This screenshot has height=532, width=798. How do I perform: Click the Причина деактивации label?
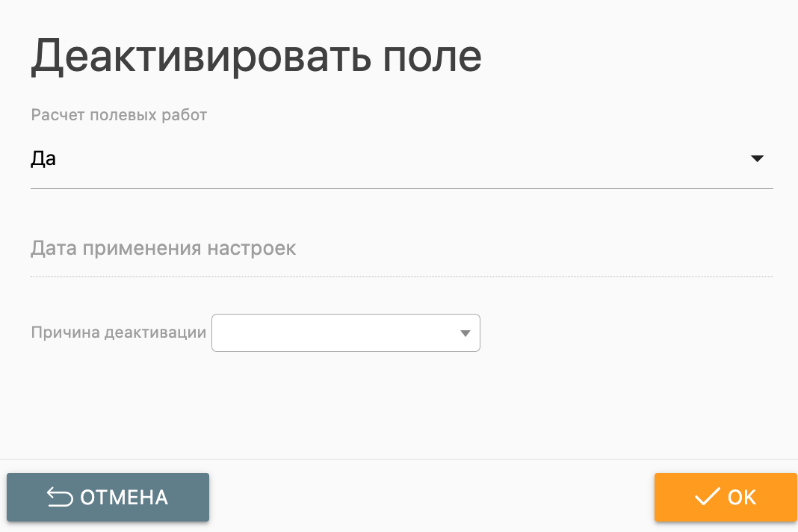click(118, 332)
